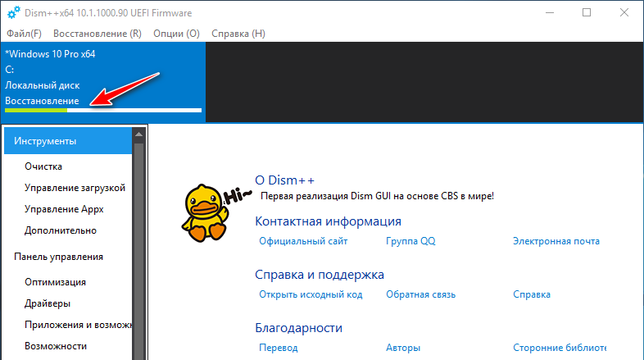The image size is (644, 360).
Task: Open the Восстановление (R) menu
Action: coord(98,34)
